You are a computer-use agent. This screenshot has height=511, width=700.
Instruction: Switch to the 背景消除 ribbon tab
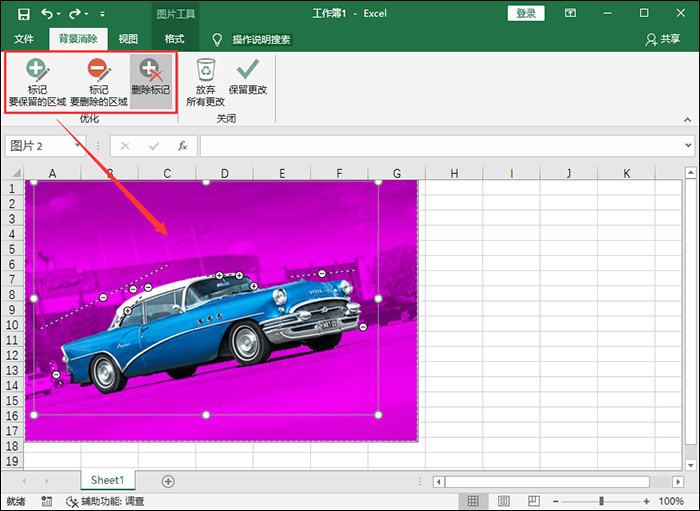click(x=78, y=39)
